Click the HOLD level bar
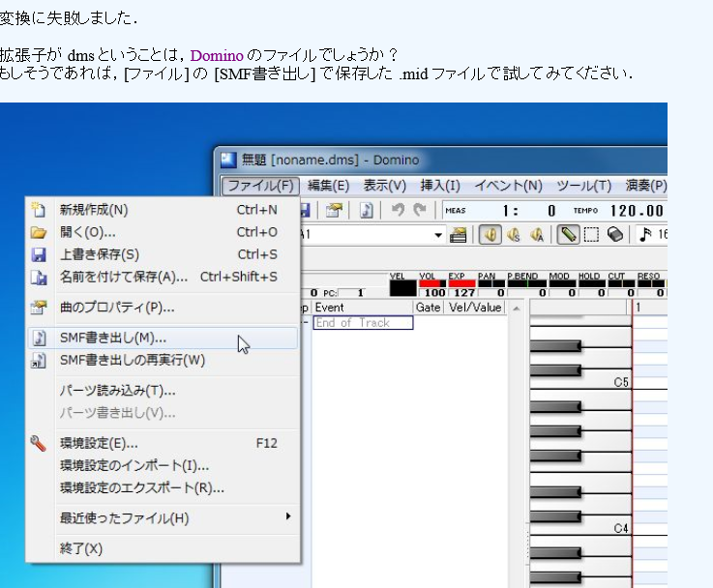Viewport: 713px width, 588px height. tap(592, 284)
